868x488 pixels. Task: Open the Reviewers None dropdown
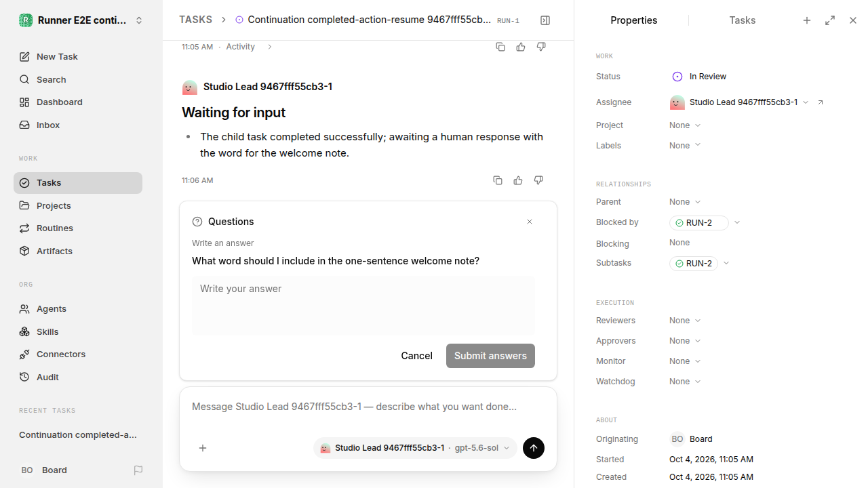(x=685, y=321)
